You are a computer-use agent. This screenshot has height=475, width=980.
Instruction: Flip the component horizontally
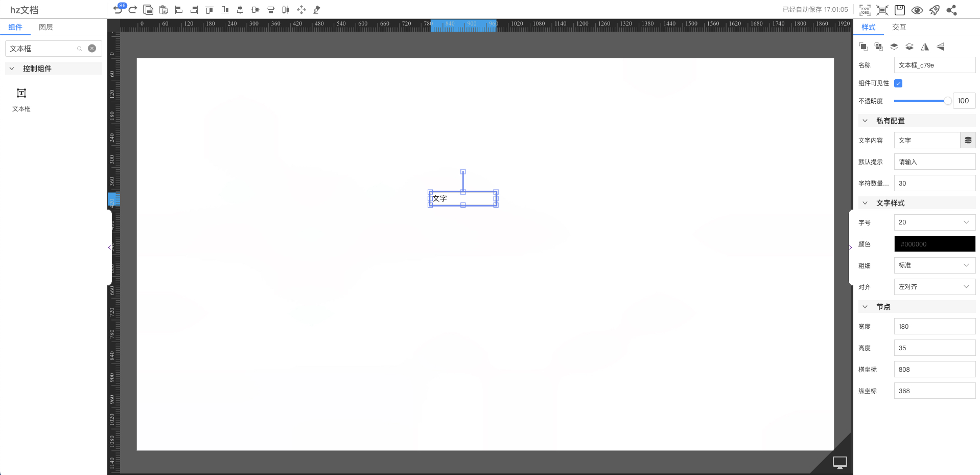tap(925, 47)
